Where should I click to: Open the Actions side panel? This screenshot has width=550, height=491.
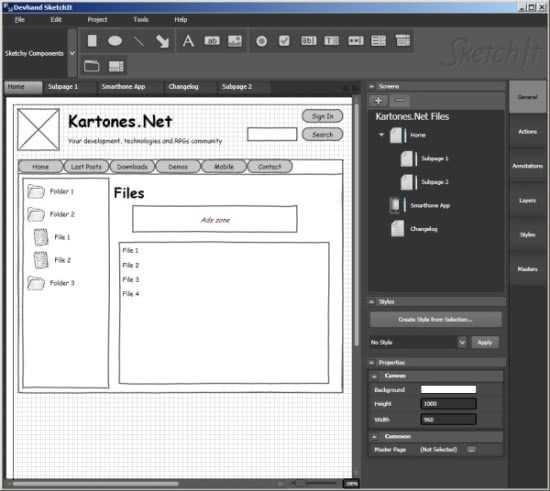[x=528, y=132]
